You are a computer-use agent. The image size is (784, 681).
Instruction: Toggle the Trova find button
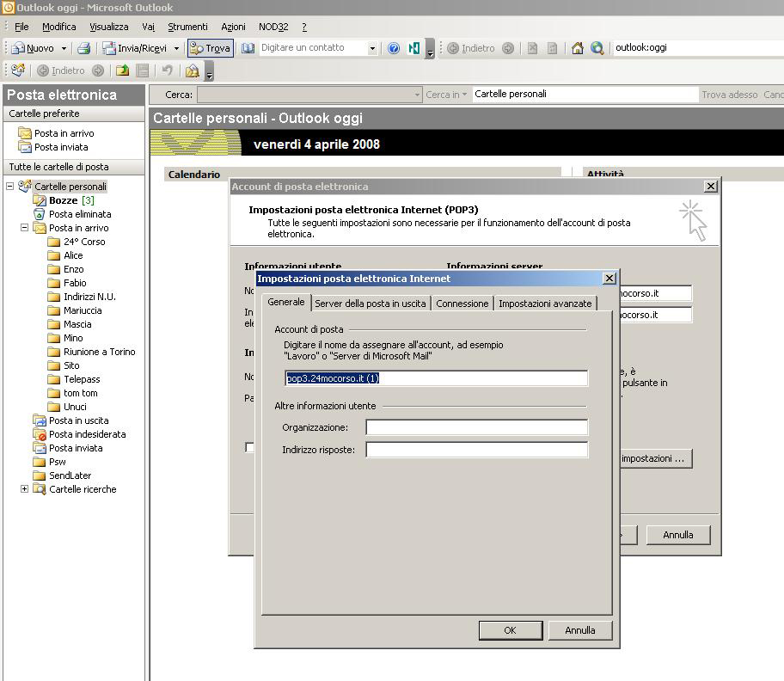pyautogui.click(x=211, y=48)
